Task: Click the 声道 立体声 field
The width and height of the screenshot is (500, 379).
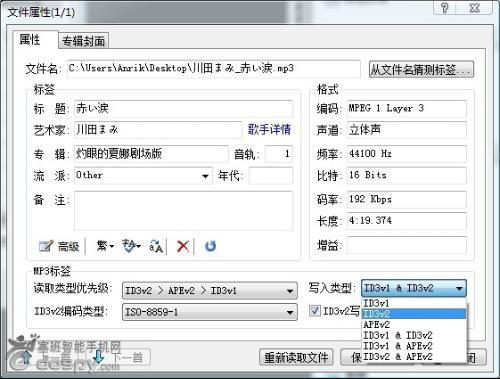Action: pyautogui.click(x=406, y=130)
